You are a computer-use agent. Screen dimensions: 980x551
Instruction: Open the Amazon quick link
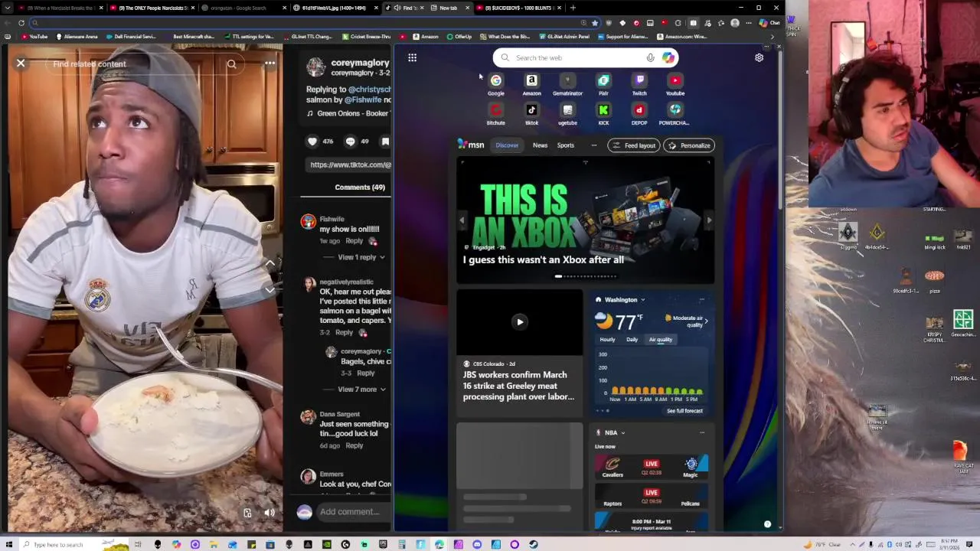tap(531, 85)
